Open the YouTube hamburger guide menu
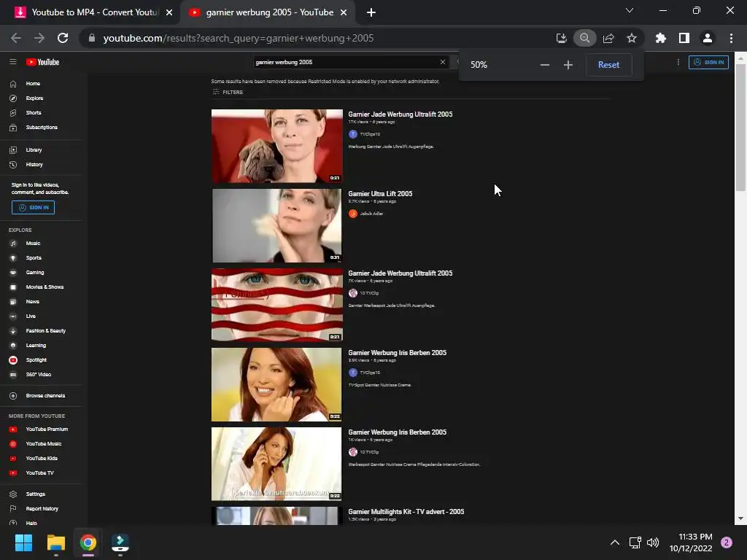 click(x=13, y=62)
